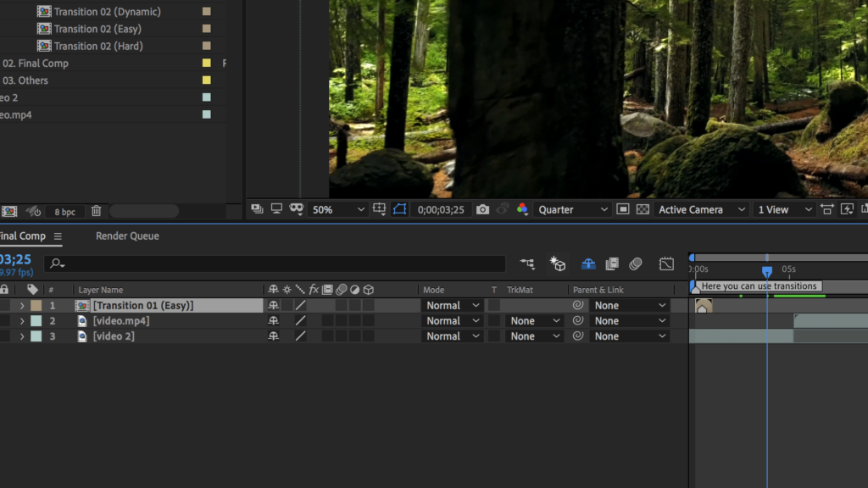Screen dimensions: 868x488
Task: Toggle Region of Interest in the viewer
Action: point(400,209)
